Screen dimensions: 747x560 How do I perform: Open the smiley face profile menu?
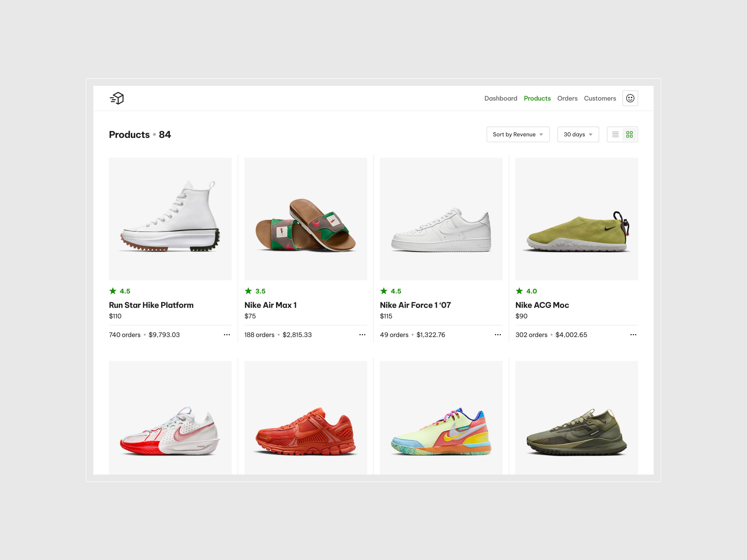pyautogui.click(x=630, y=98)
